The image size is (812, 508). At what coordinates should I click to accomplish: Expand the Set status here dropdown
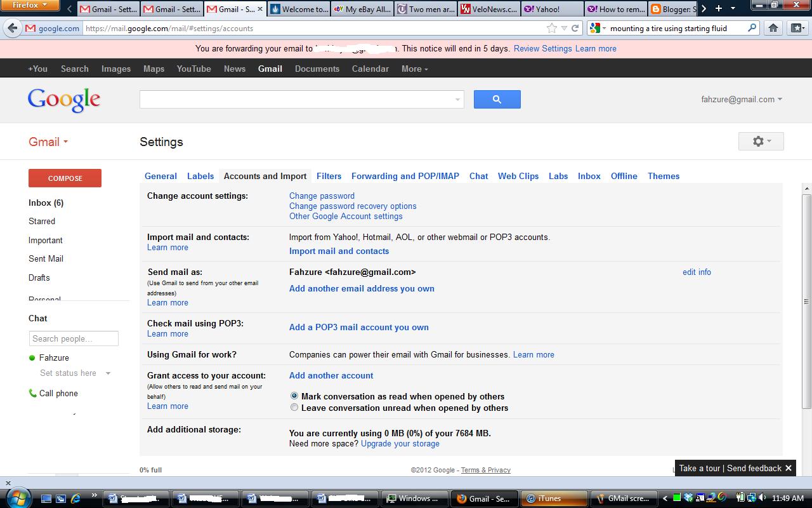tap(108, 373)
